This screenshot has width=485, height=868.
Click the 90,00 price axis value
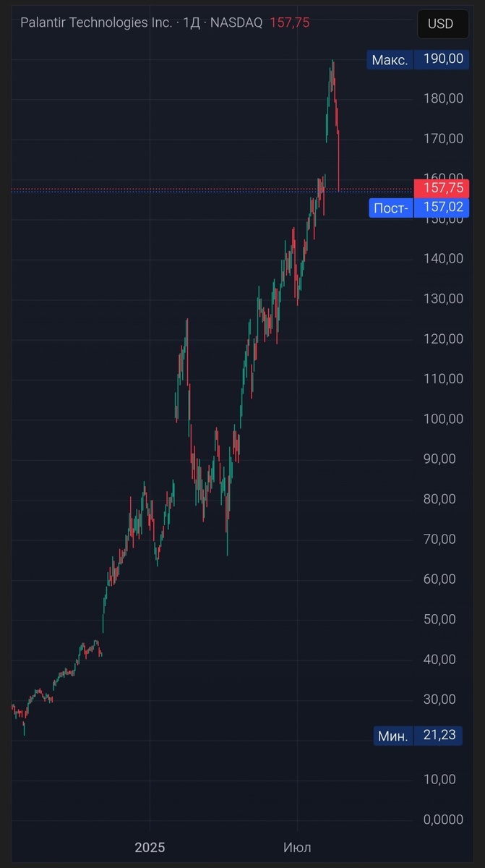(439, 459)
